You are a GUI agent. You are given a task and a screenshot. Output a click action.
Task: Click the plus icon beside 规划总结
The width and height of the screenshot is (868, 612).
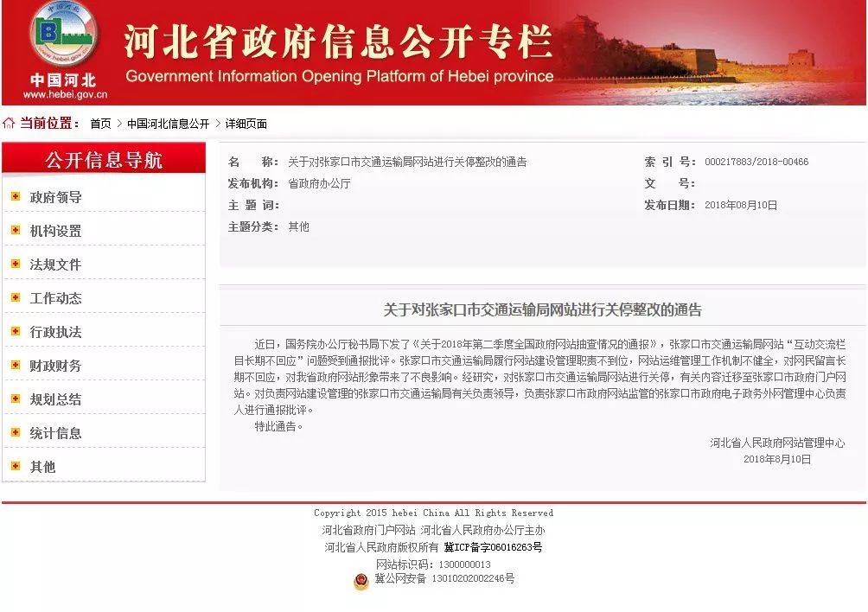click(16, 399)
